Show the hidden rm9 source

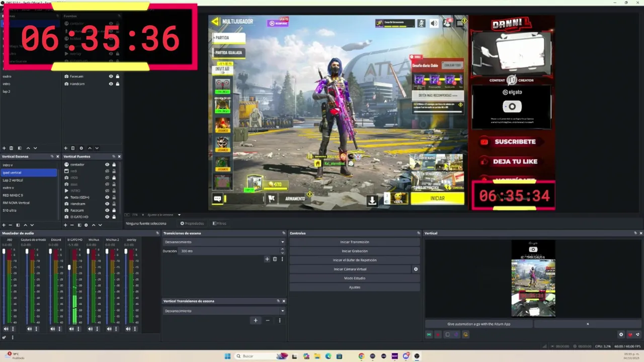(107, 171)
